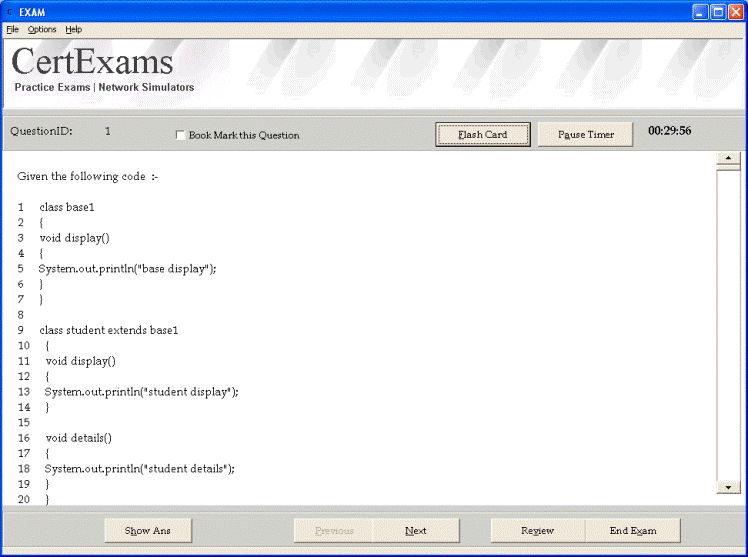This screenshot has height=557, width=748.
Task: Click the CertExams logo text
Action: [x=92, y=62]
